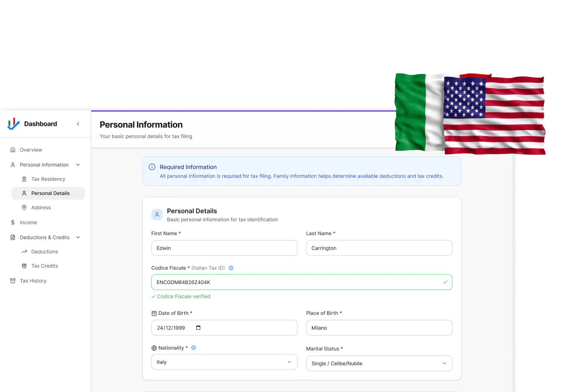This screenshot has height=392, width=588.
Task: Open the Codice Fiscale info tooltip
Action: pyautogui.click(x=231, y=268)
